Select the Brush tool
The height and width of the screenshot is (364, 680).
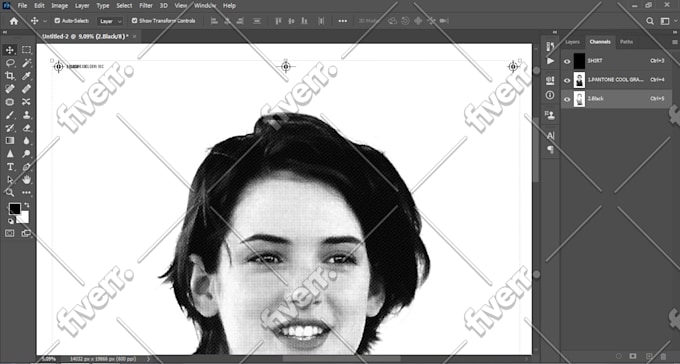point(10,115)
